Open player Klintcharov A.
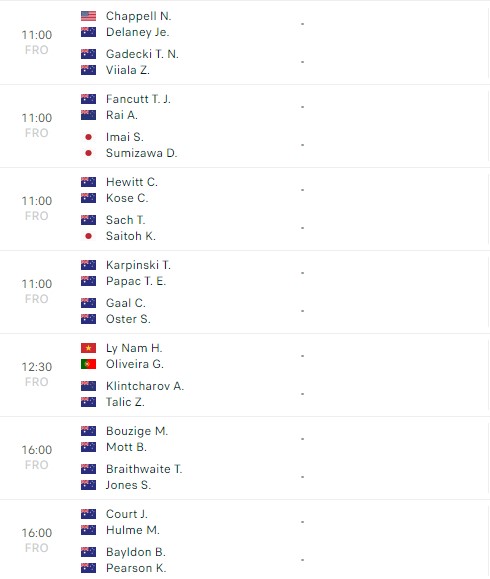Image resolution: width=490 pixels, height=579 pixels. click(x=145, y=386)
